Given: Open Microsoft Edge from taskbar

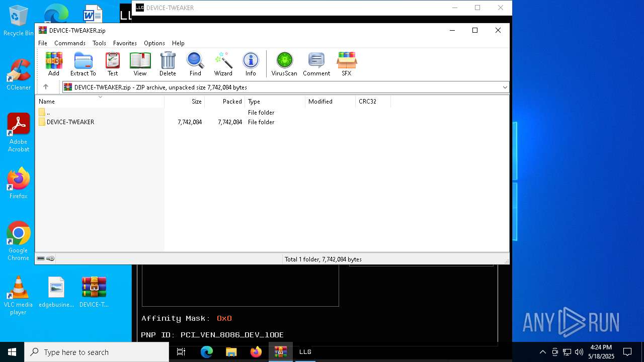Looking at the screenshot, I should coord(207,352).
